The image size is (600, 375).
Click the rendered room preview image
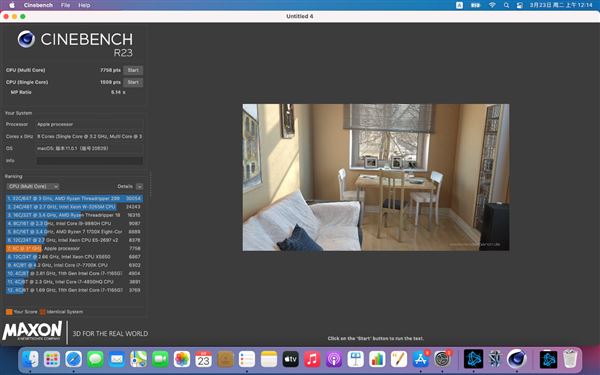(x=376, y=177)
